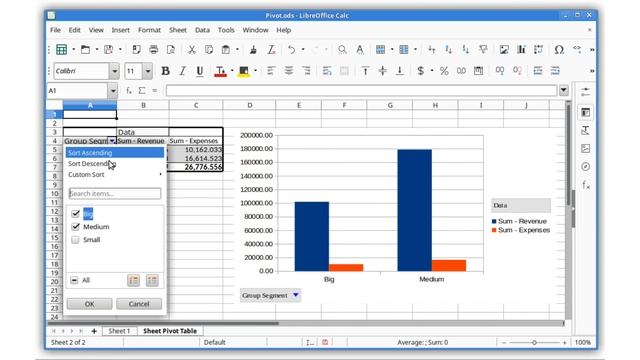The image size is (640, 360).
Task: Open the sidebar Properties icon
Action: coord(586,112)
